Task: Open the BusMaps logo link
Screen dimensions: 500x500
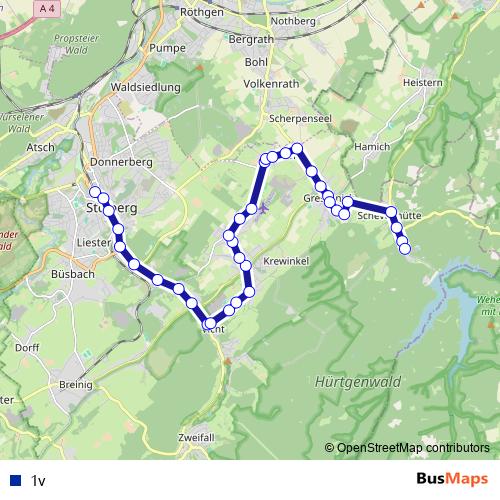Action: 452,479
